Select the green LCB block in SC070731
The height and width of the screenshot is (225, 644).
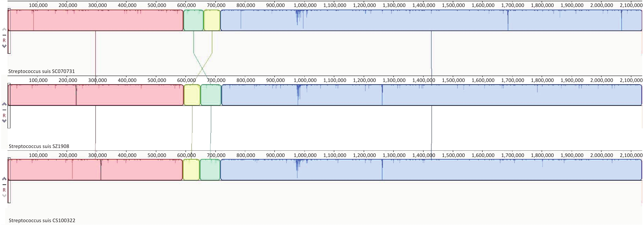tap(193, 20)
